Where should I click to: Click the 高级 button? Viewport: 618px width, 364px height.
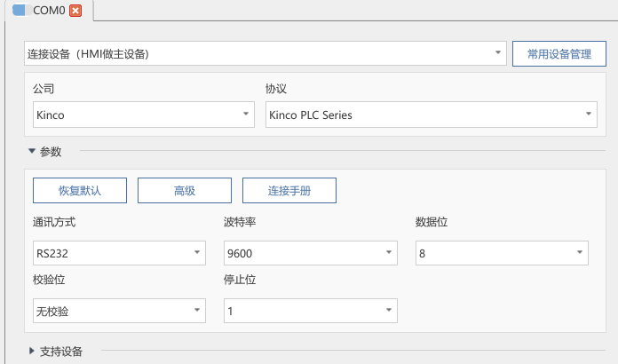click(x=185, y=191)
